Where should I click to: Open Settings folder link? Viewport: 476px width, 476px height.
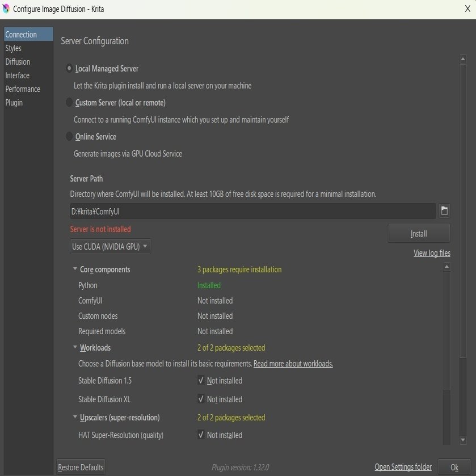(403, 467)
